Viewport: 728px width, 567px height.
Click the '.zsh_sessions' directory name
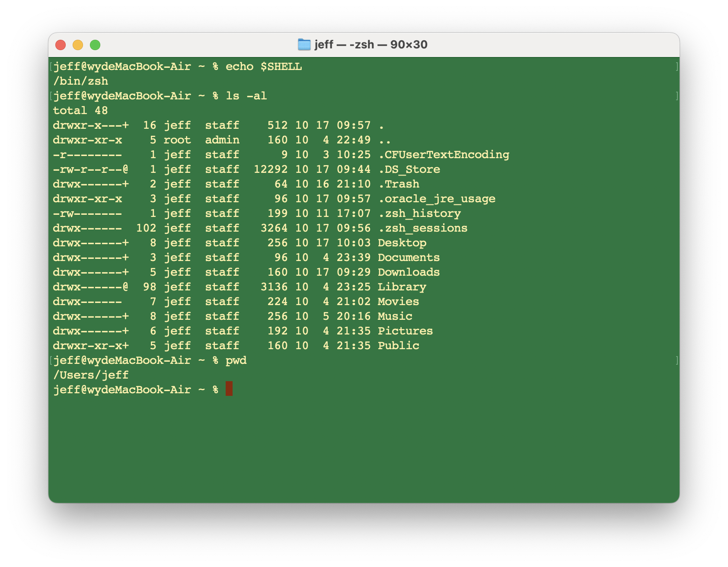point(423,228)
